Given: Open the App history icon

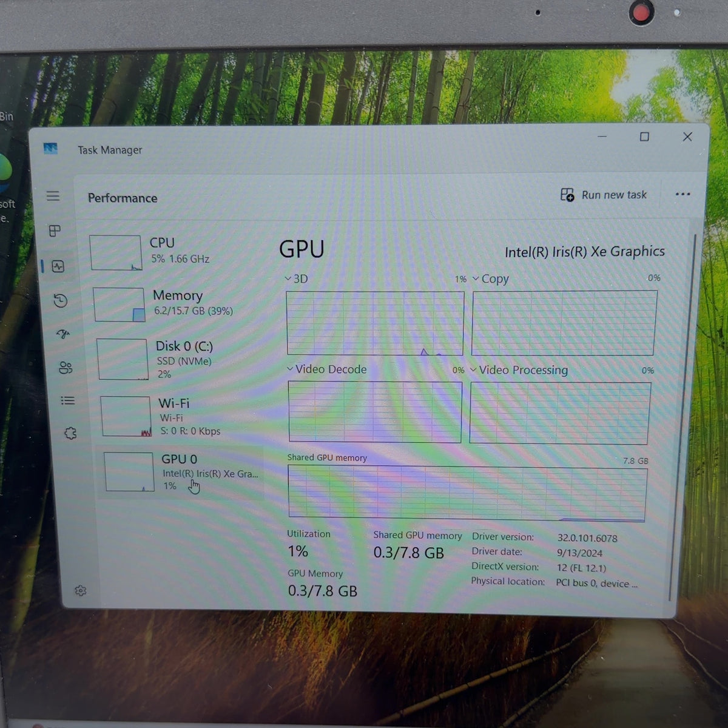Looking at the screenshot, I should pos(60,300).
